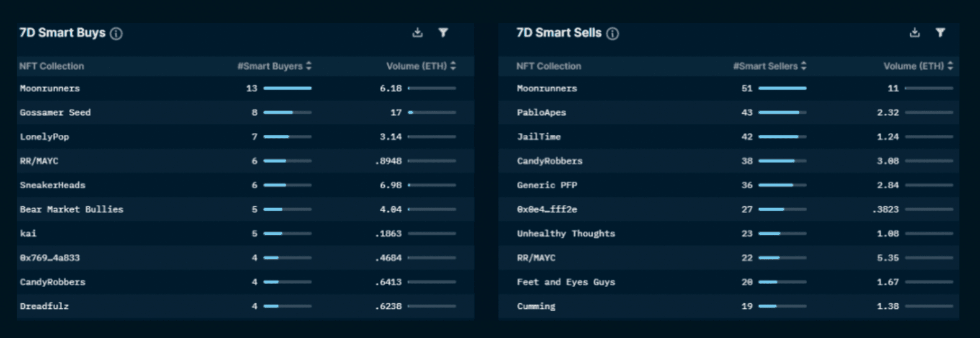Click volume value 6.98 for SneakerHeads
This screenshot has height=338, width=980.
click(391, 185)
